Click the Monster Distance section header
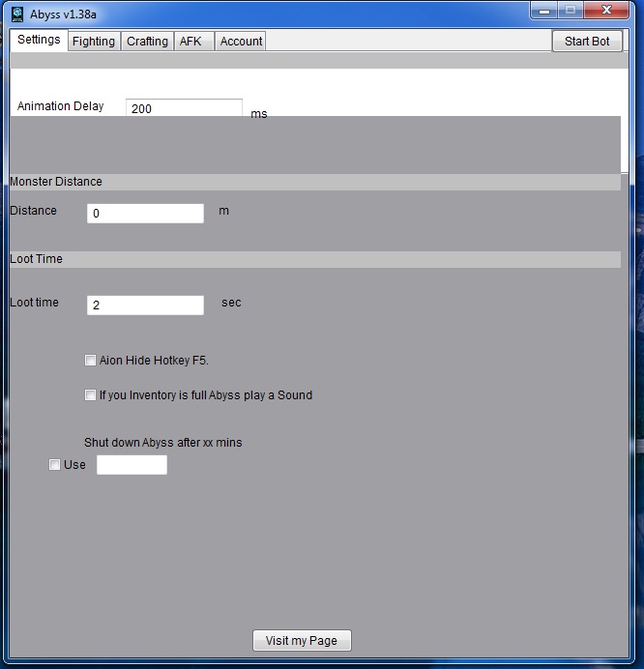The height and width of the screenshot is (669, 644). [x=315, y=182]
